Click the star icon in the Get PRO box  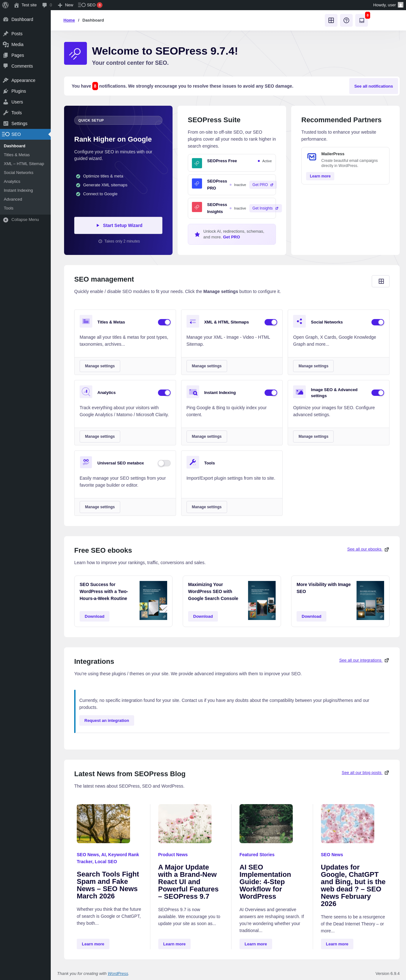[197, 234]
